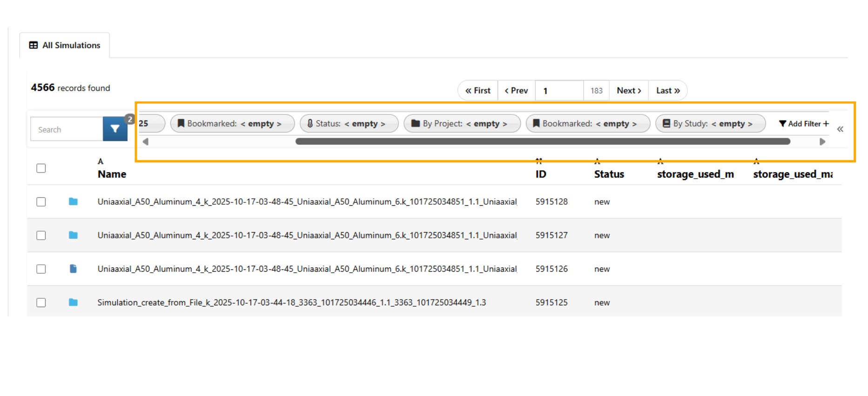Screen dimensions: 868x396
Task: Collapse filter bar with double chevron icon
Action: click(x=840, y=129)
